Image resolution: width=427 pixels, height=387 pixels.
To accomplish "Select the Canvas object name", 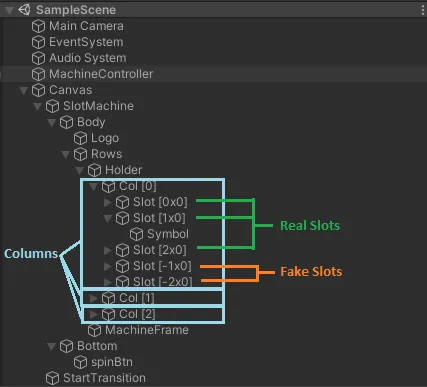I will pyautogui.click(x=70, y=90).
